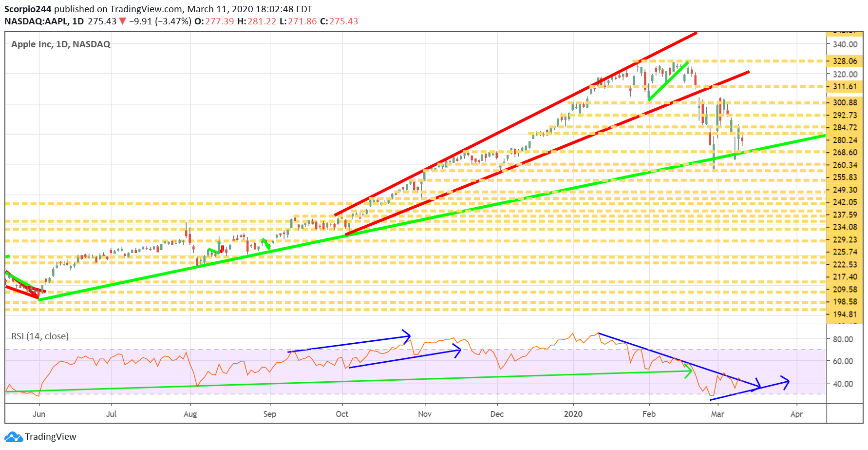Click the 229.23 price level label
Screen dimensions: 868x450
(x=845, y=240)
